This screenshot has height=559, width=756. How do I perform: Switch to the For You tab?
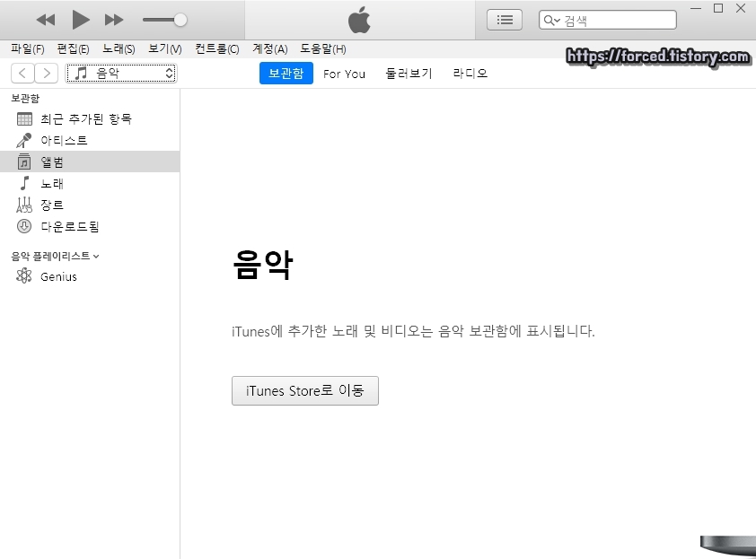coord(344,74)
